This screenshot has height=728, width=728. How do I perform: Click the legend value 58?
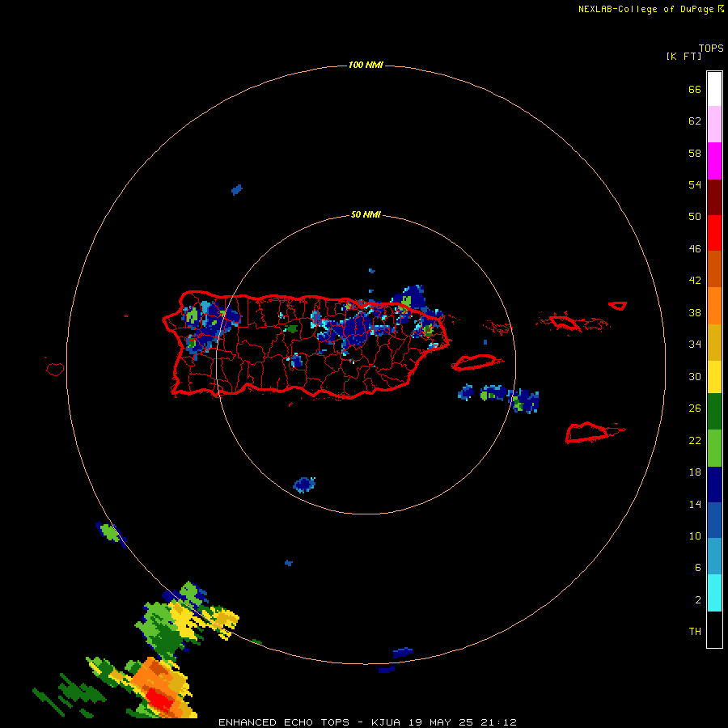coord(695,153)
